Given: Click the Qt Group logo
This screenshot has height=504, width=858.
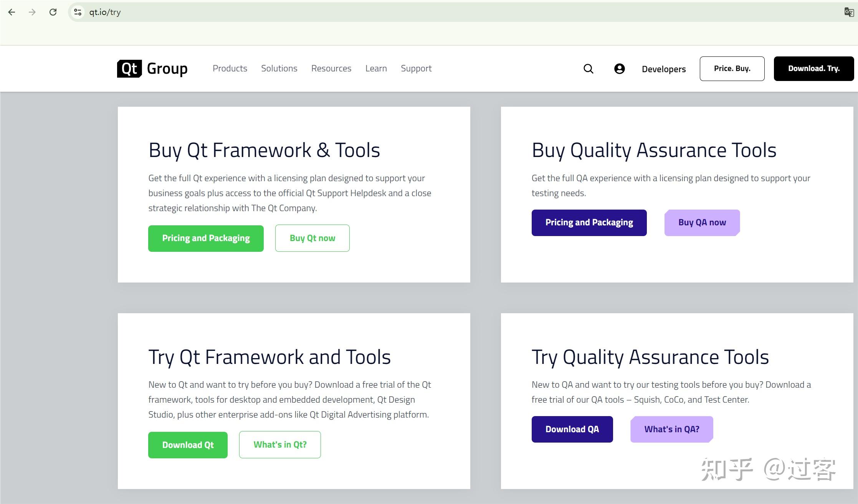Looking at the screenshot, I should pyautogui.click(x=152, y=69).
